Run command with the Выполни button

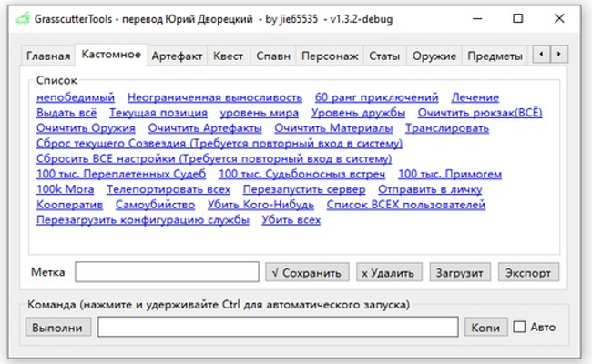coord(57,328)
